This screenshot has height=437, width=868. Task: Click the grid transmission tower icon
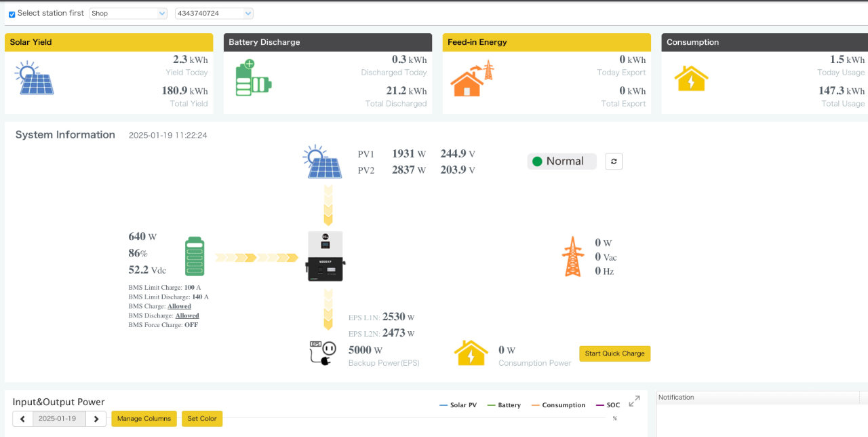(572, 256)
